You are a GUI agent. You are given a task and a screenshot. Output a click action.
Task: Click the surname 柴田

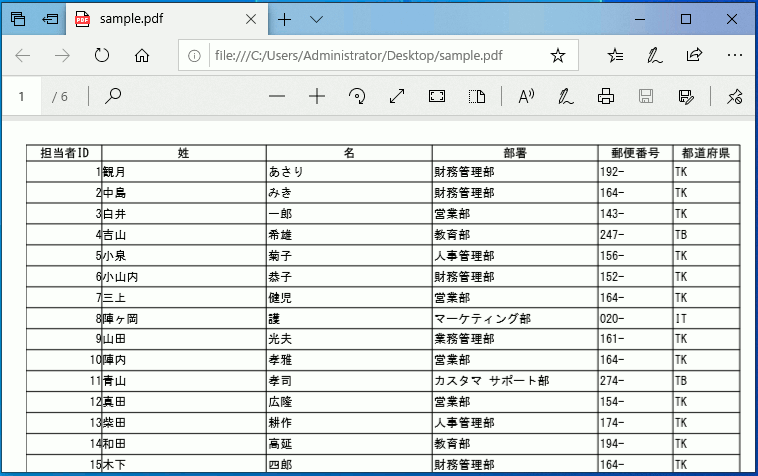(x=115, y=423)
